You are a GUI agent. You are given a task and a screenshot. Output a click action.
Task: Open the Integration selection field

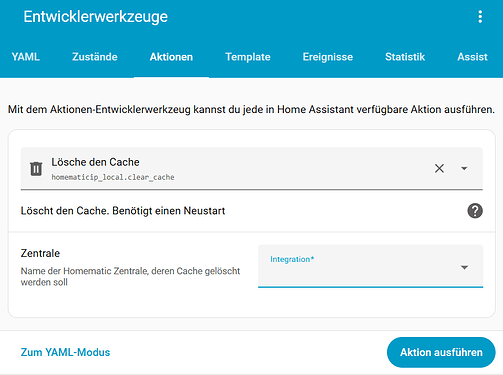370,266
